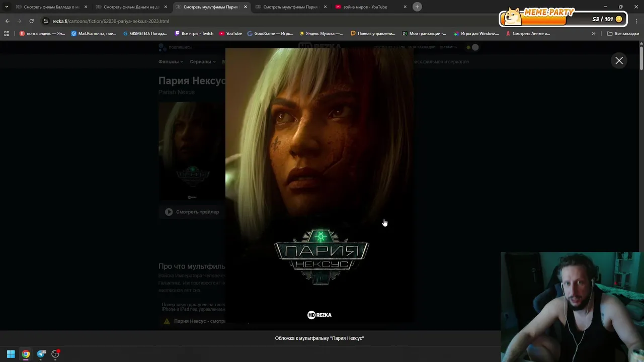Open the Смотреть Аниме bookmark
Viewport: 644px width, 362px height.
pyautogui.click(x=528, y=34)
